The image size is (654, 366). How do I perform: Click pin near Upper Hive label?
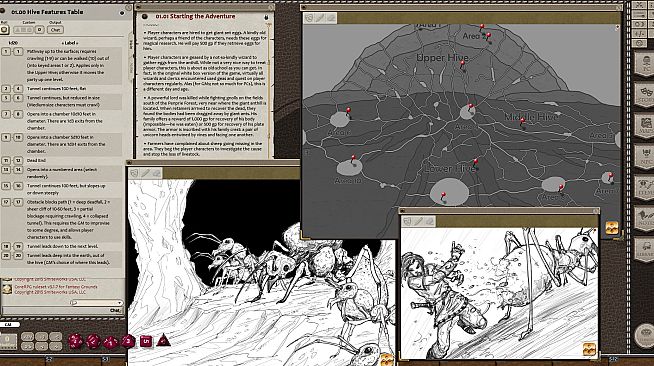tap(462, 65)
